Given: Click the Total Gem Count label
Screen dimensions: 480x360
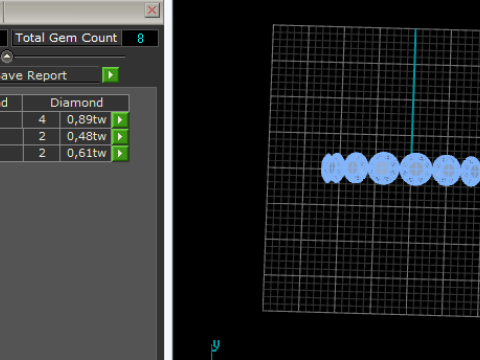Looking at the screenshot, I should tap(66, 38).
